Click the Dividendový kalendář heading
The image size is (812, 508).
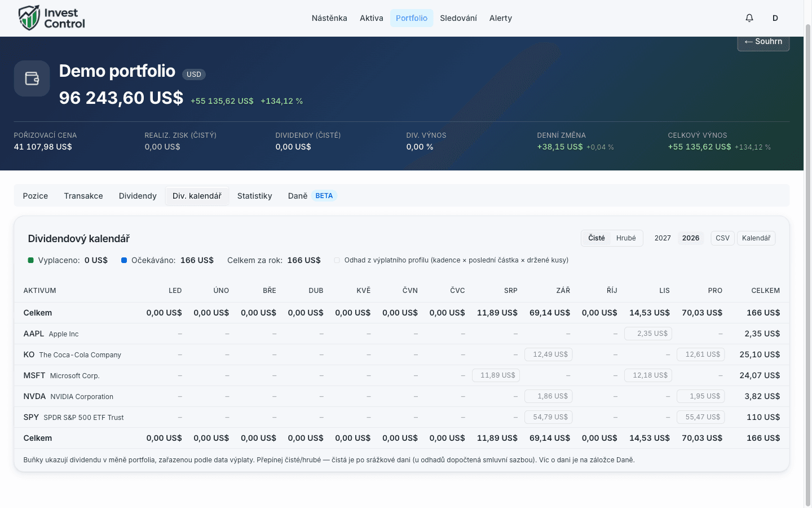[79, 239]
